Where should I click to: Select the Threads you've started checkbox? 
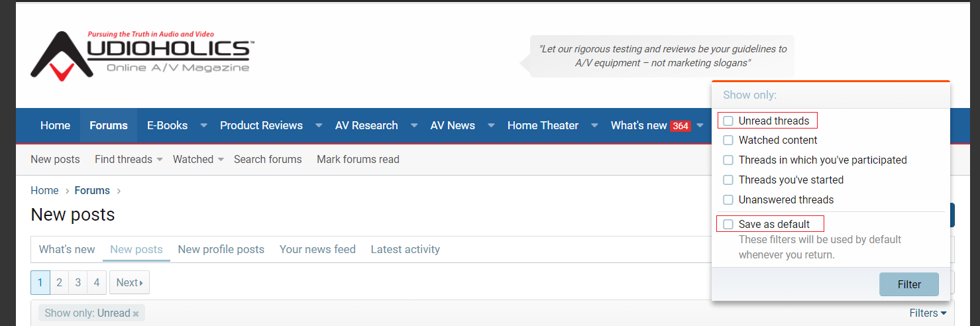tap(728, 180)
